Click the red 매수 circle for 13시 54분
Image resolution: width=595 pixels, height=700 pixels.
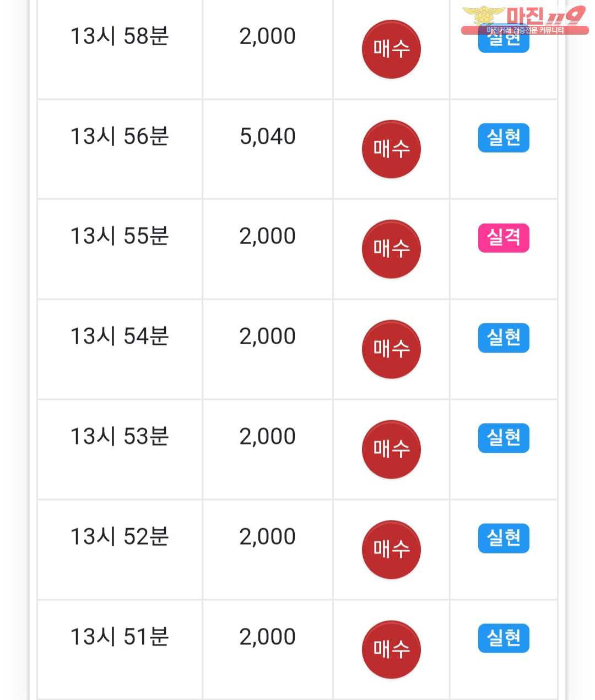391,349
